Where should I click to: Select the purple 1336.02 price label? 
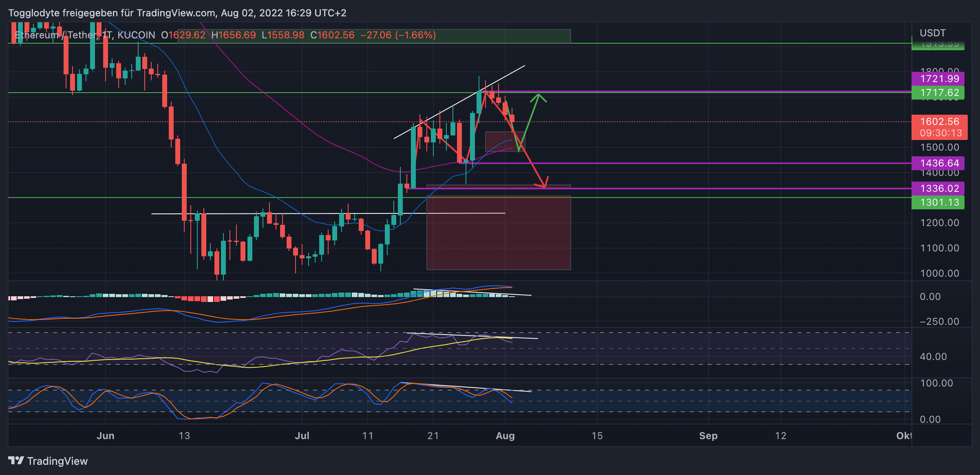tap(939, 189)
